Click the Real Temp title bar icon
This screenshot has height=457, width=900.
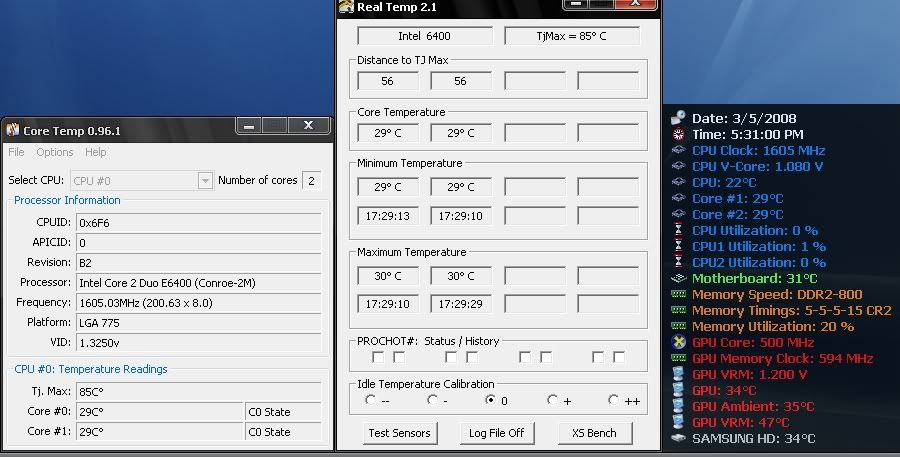[x=346, y=6]
